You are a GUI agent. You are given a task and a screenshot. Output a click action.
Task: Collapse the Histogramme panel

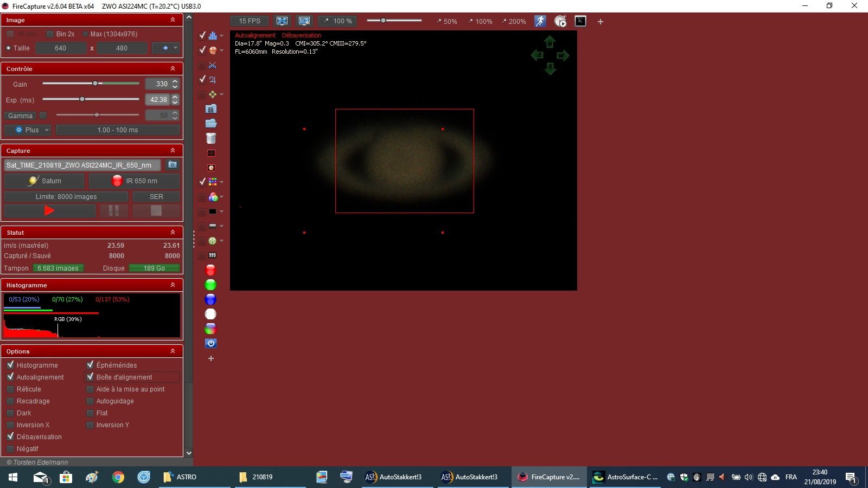click(x=173, y=285)
